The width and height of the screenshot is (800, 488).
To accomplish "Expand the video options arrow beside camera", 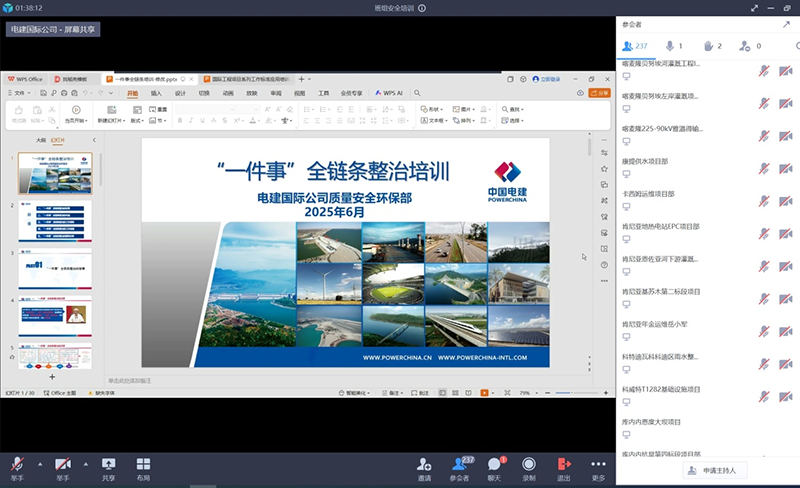I will tap(86, 463).
